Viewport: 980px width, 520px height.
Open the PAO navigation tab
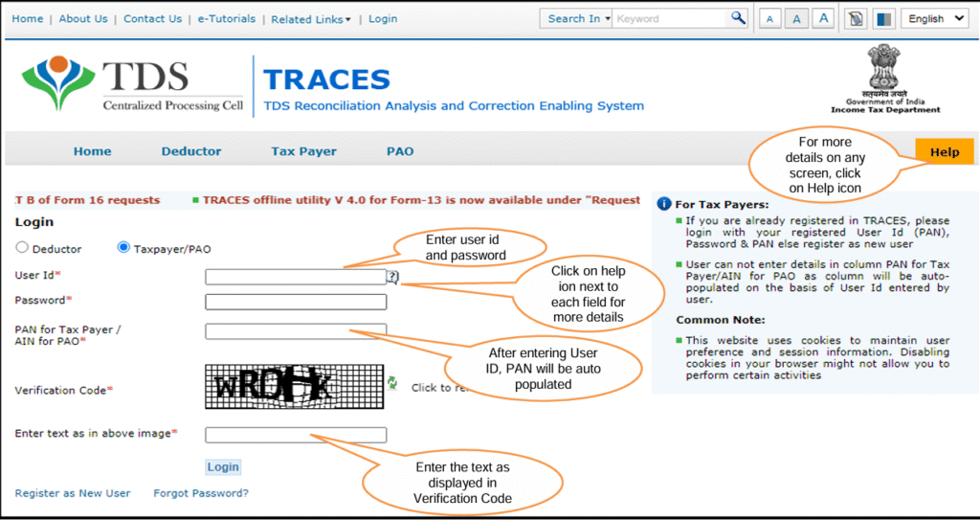click(400, 151)
